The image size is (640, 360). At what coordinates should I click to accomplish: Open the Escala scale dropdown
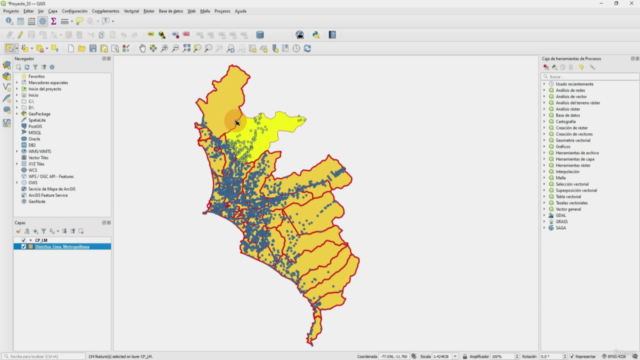[x=455, y=356]
